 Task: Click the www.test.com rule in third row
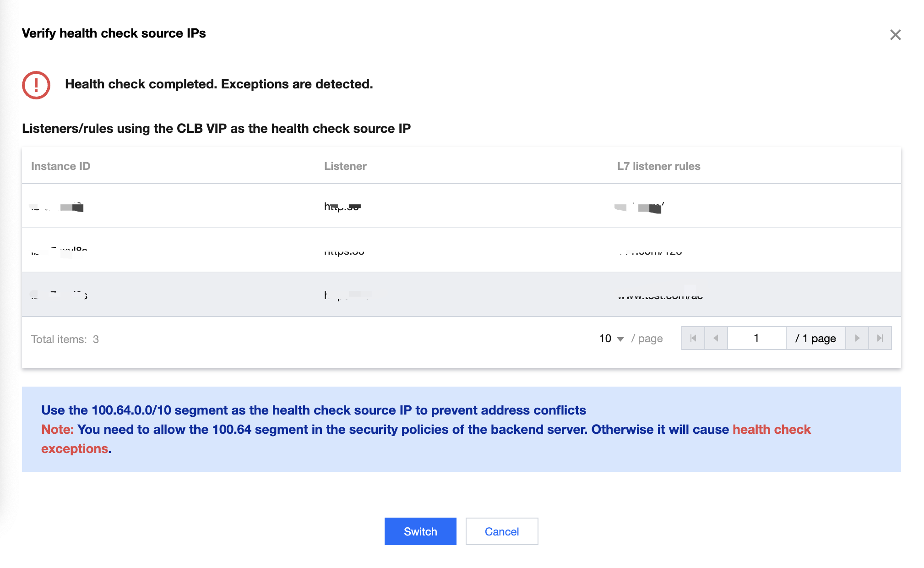[x=660, y=295]
